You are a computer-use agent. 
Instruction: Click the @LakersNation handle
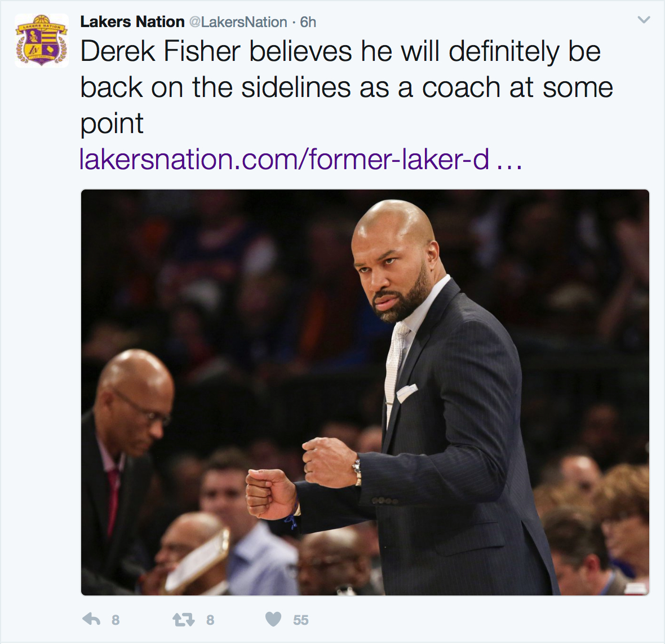[x=238, y=22]
